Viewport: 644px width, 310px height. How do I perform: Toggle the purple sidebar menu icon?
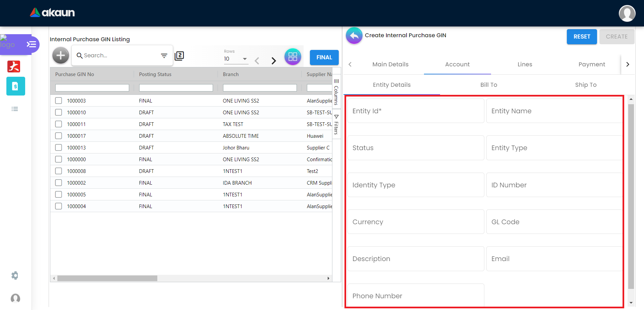pos(31,44)
